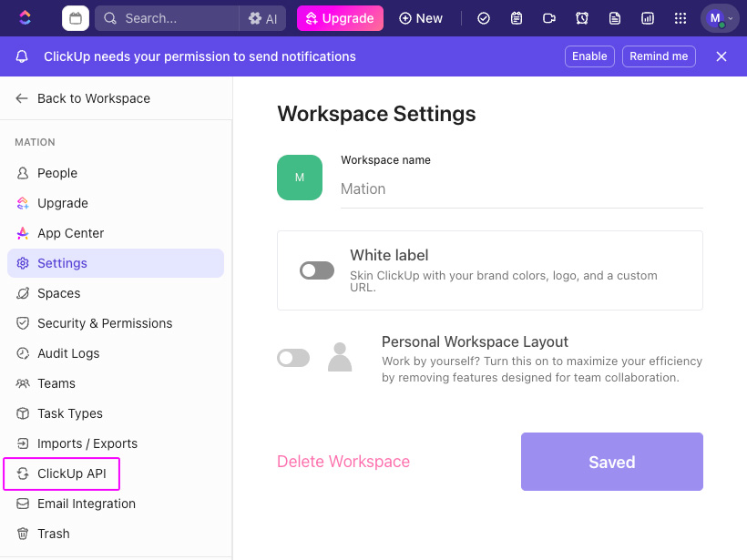
Task: Toggle the White label switch
Action: pyautogui.click(x=317, y=270)
